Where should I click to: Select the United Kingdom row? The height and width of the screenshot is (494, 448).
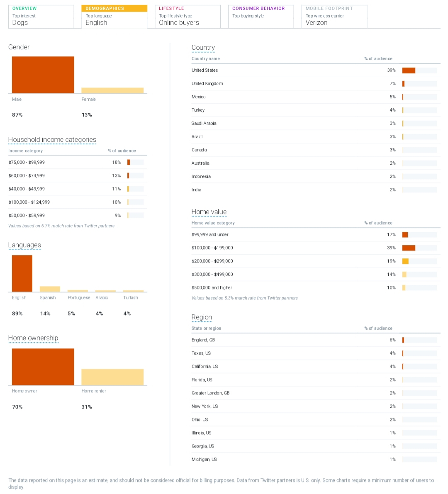(316, 83)
